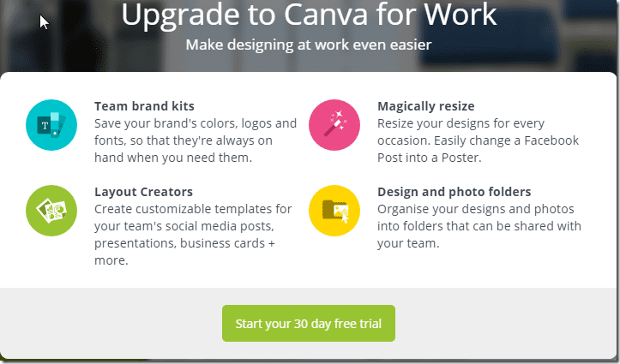Click the Create customizable templates description text
The width and height of the screenshot is (620, 364).
pyautogui.click(x=193, y=235)
